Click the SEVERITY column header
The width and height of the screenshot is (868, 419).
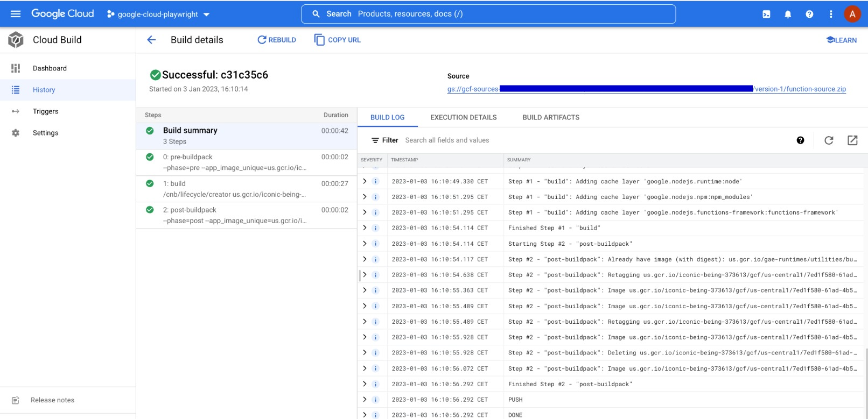point(372,160)
